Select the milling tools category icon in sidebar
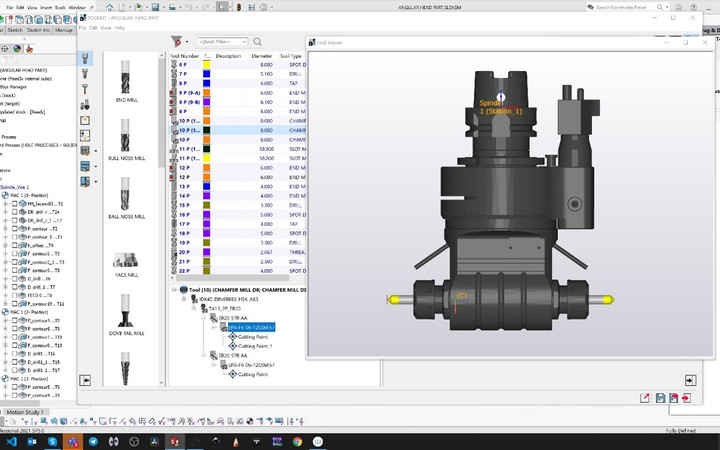 (x=87, y=60)
